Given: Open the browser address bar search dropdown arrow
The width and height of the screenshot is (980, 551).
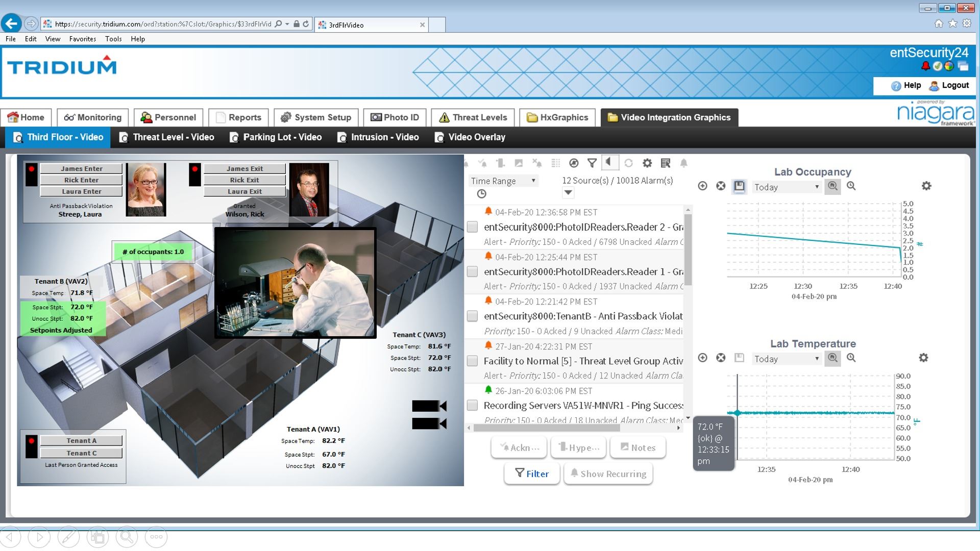Looking at the screenshot, I should (287, 24).
